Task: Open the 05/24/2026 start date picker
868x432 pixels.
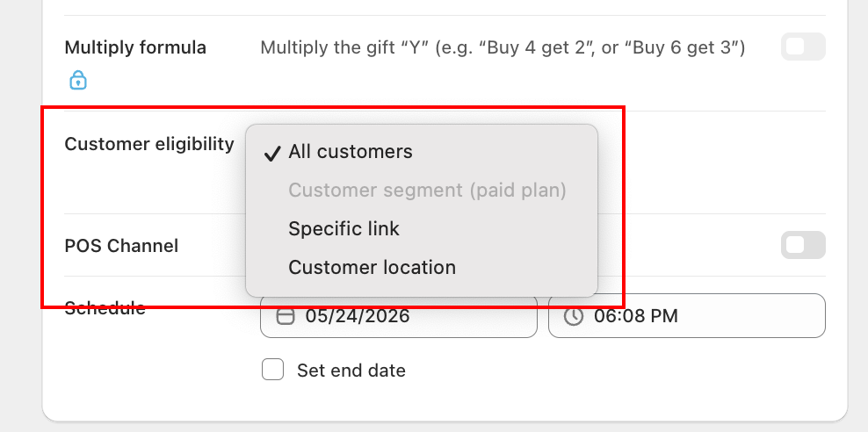Action: point(399,316)
